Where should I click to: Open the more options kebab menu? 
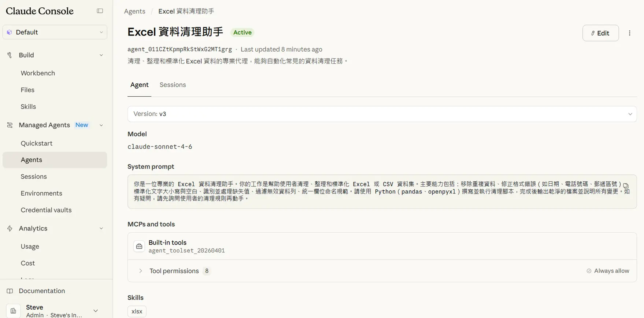[630, 33]
